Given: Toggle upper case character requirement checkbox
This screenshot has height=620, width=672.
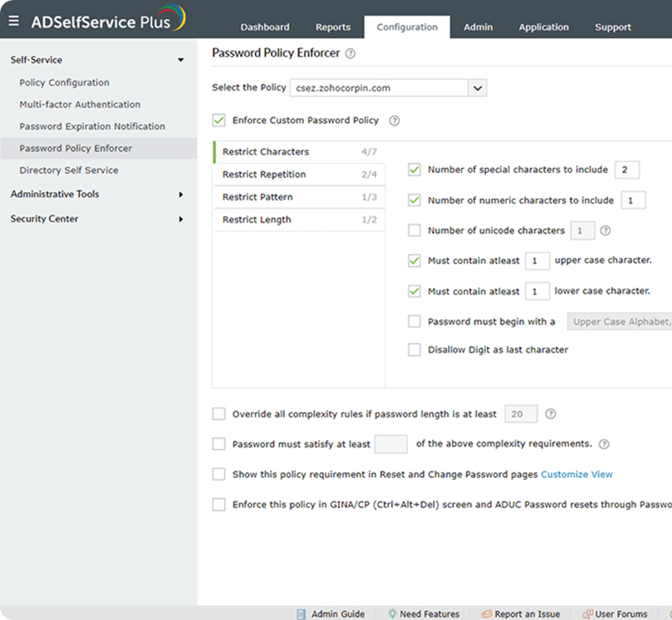Looking at the screenshot, I should point(414,260).
